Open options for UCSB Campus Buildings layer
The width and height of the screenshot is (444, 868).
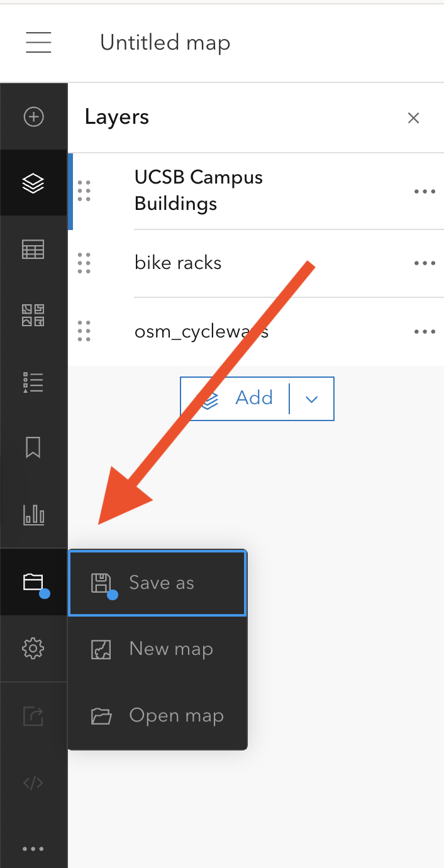click(x=425, y=191)
